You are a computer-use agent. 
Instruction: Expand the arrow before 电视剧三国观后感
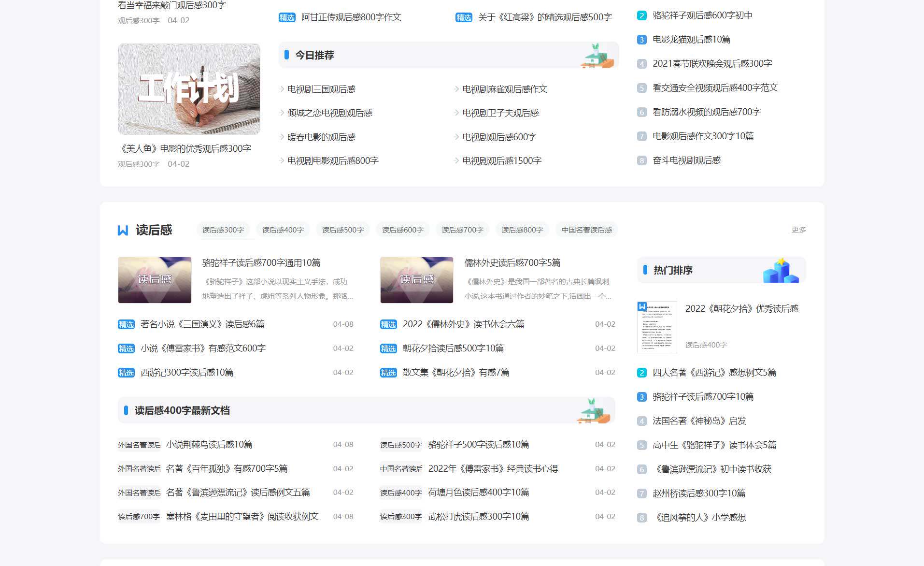(x=281, y=89)
